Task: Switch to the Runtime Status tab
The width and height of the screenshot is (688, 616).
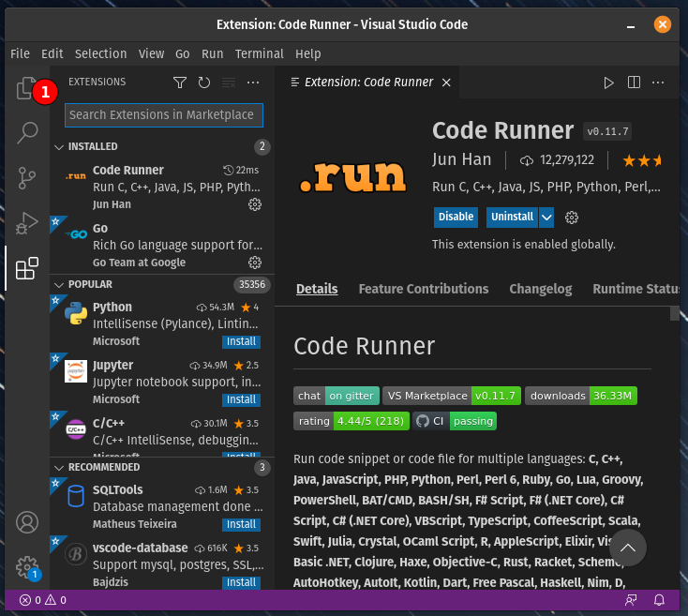Action: click(x=636, y=289)
